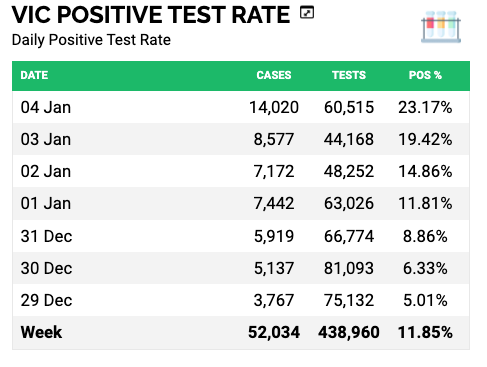
Task: Click the 63,026 tests value
Action: (x=349, y=203)
